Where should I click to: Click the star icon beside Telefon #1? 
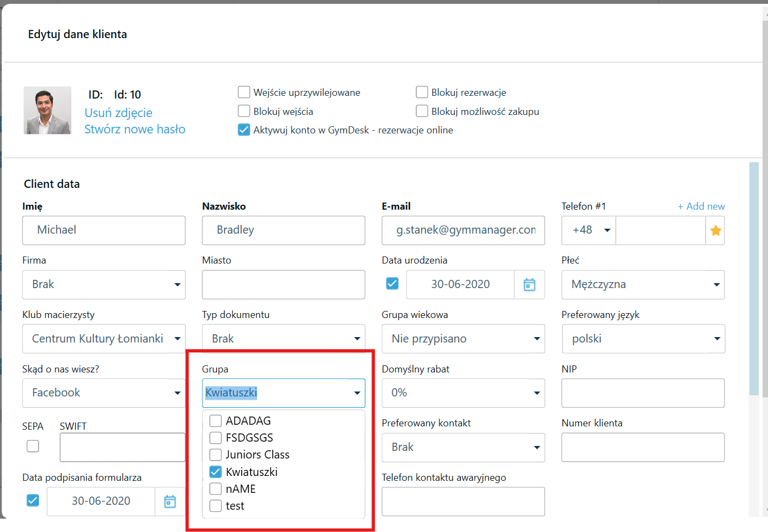tap(715, 230)
